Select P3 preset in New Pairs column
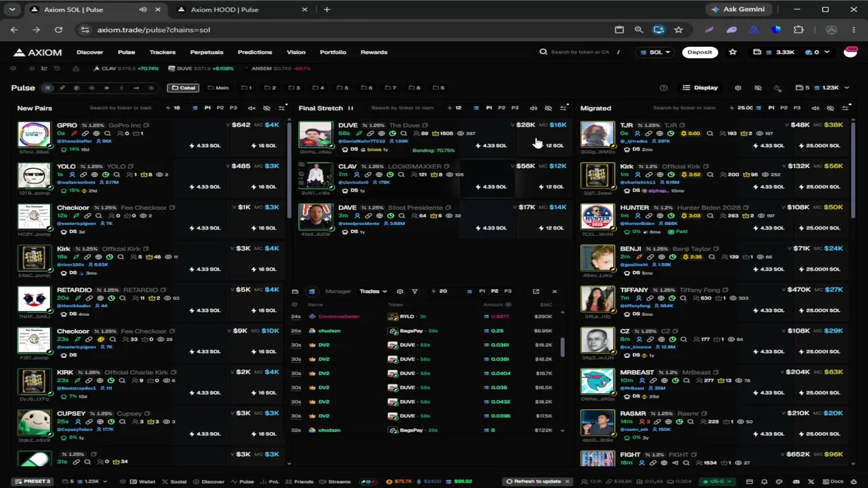Image resolution: width=868 pixels, height=488 pixels. pos(233,108)
